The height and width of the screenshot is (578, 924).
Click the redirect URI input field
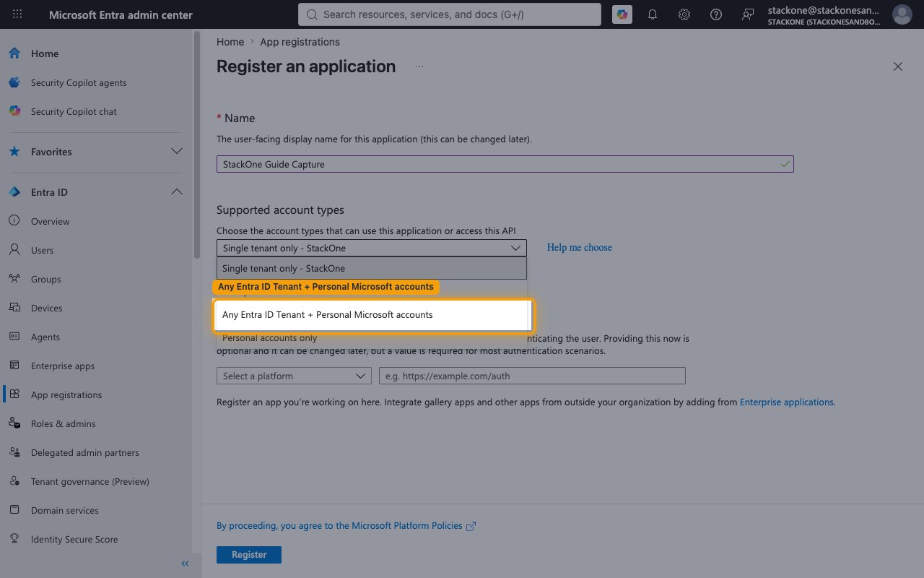(532, 376)
